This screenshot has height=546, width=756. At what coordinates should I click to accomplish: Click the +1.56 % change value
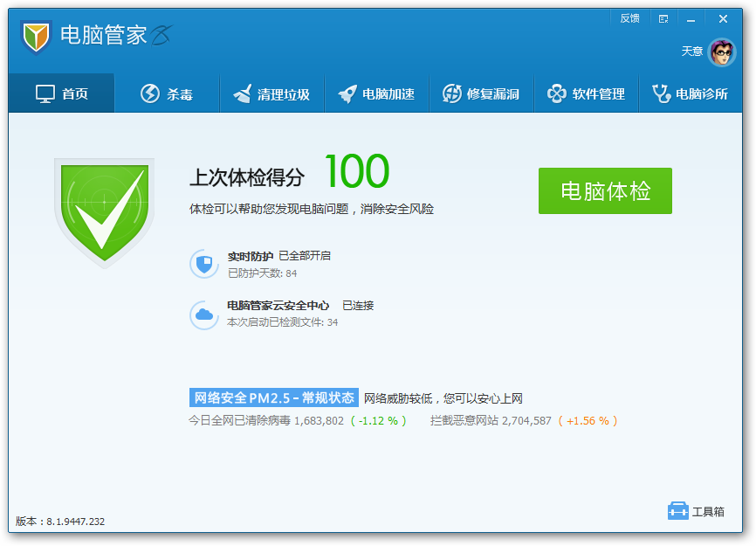tap(588, 420)
